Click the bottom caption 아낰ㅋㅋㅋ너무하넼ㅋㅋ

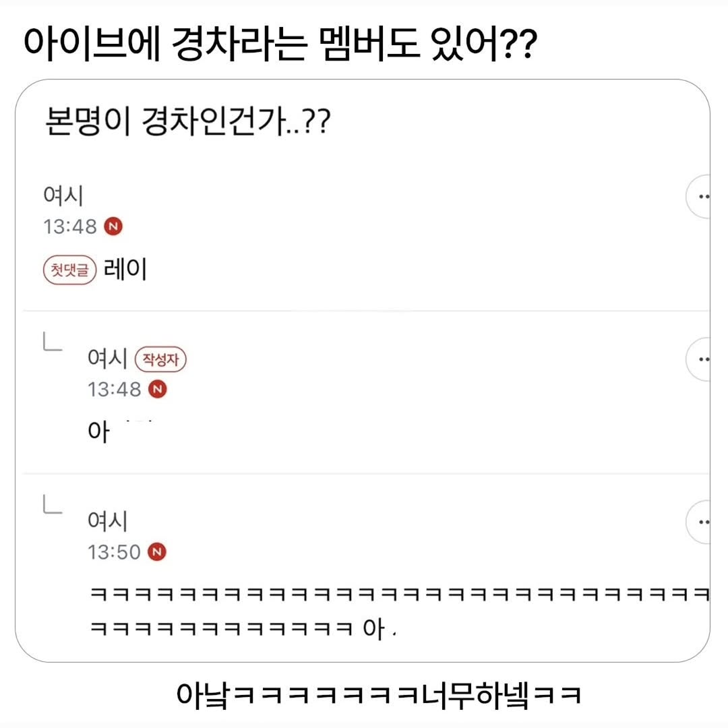(x=379, y=695)
